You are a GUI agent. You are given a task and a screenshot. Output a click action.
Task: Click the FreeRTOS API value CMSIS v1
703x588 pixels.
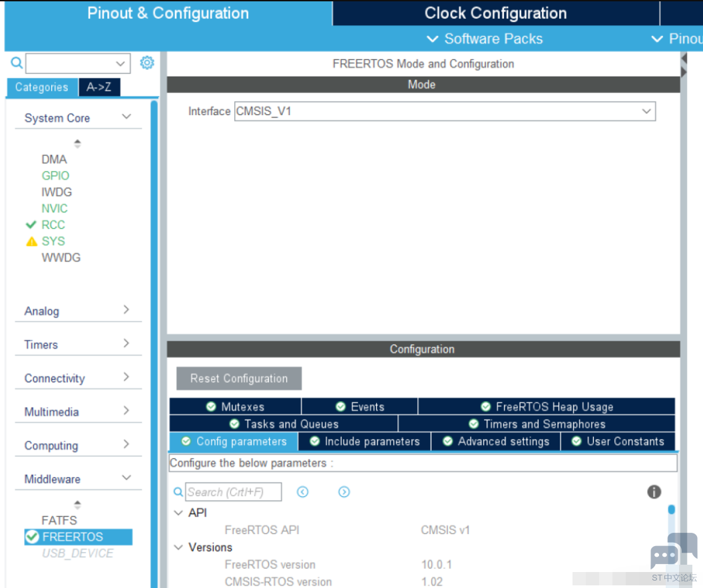point(445,530)
